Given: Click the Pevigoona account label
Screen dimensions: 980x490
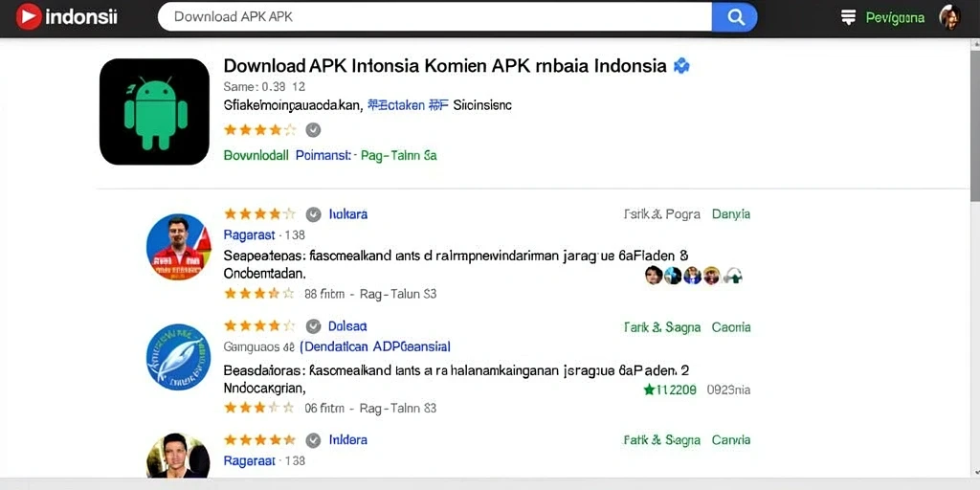Looking at the screenshot, I should (x=895, y=18).
